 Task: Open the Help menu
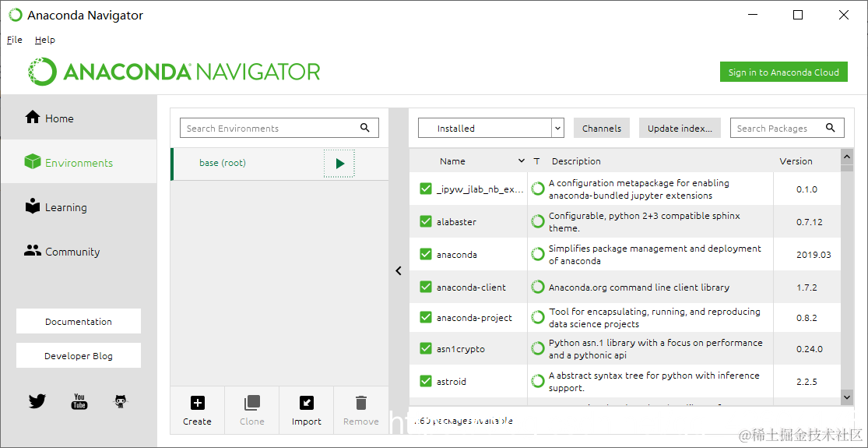45,40
